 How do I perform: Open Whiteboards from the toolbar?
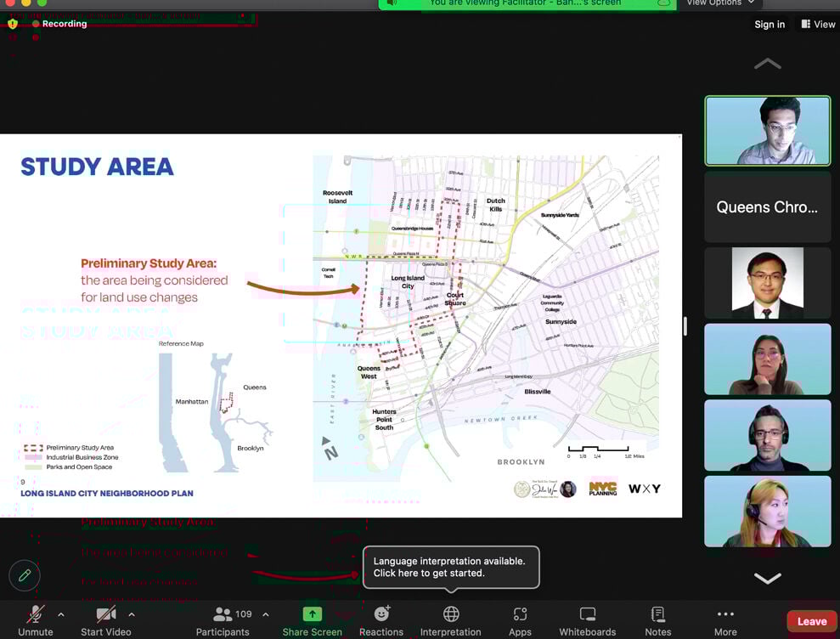(587, 614)
